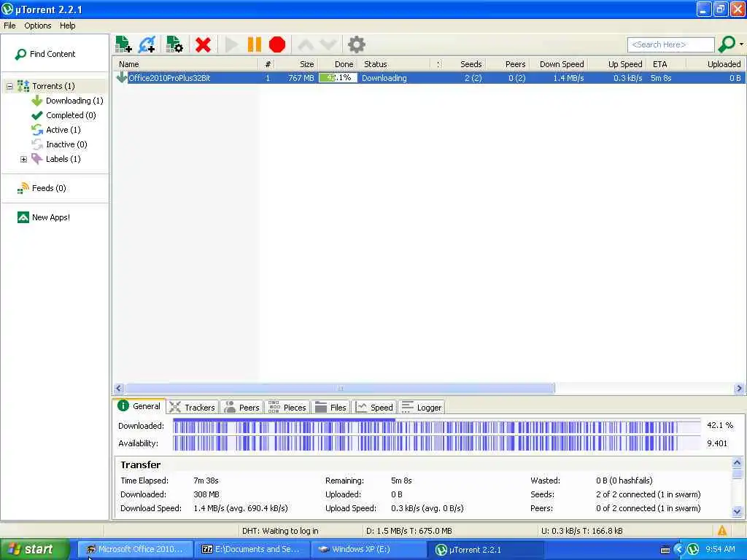The image size is (747, 560).
Task: Click the DHT: Waiting to log in status
Action: click(x=280, y=531)
